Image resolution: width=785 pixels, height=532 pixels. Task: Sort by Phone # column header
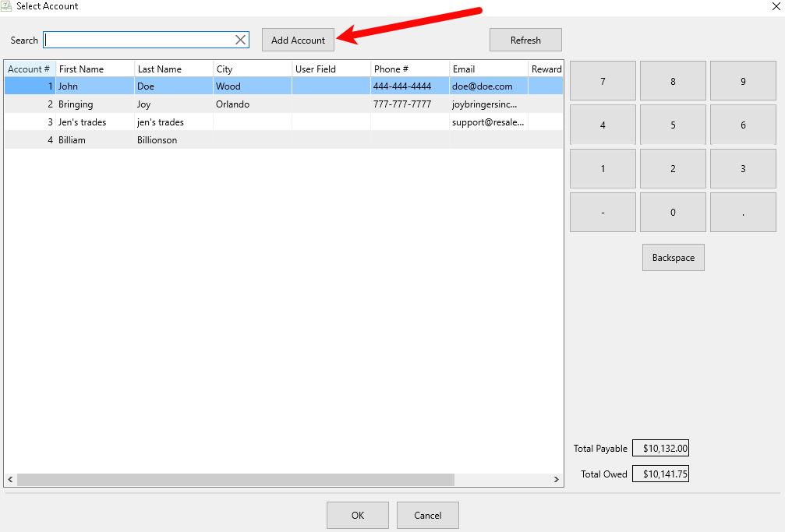[410, 69]
